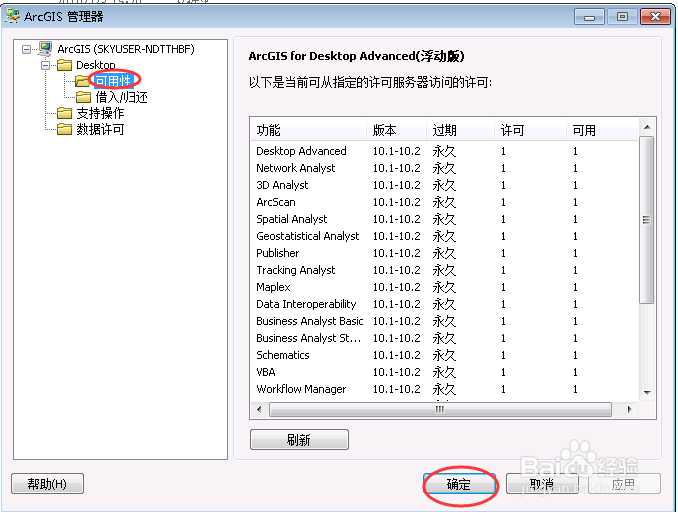Select the Desktop tree label
678x512 pixels.
(96, 65)
